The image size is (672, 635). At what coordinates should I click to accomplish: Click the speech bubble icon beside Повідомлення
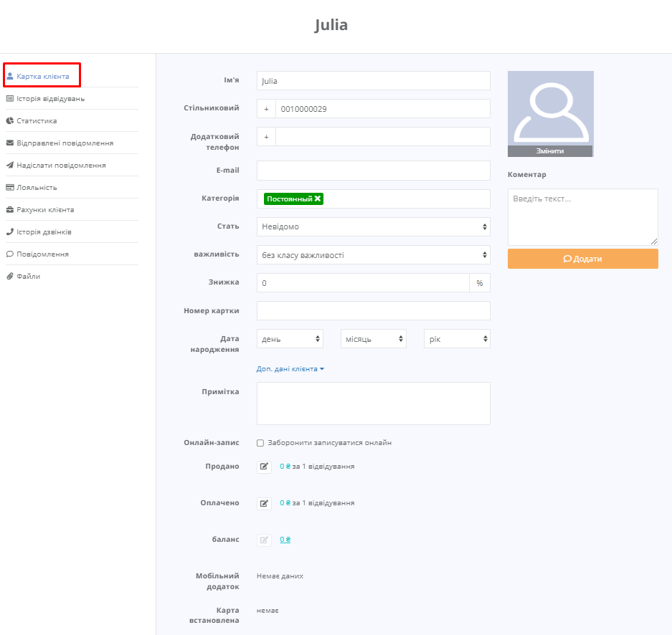click(x=10, y=254)
